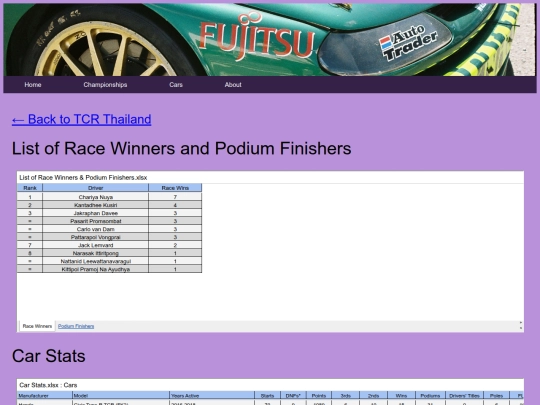Click the Race Wins column header
540x405 pixels.
pyautogui.click(x=175, y=188)
